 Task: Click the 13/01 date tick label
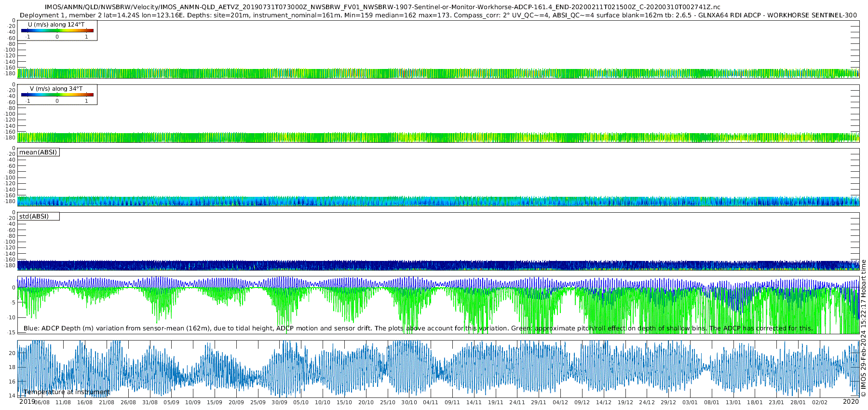pyautogui.click(x=733, y=402)
